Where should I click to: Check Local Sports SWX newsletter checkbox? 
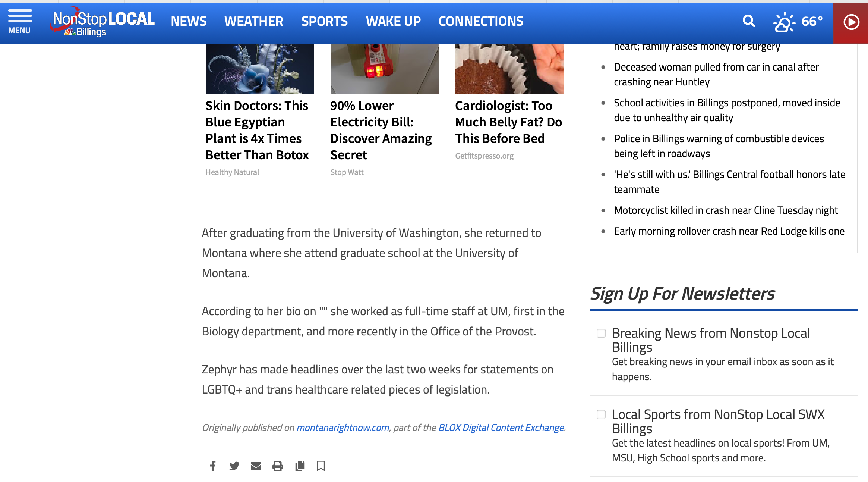[x=601, y=414]
